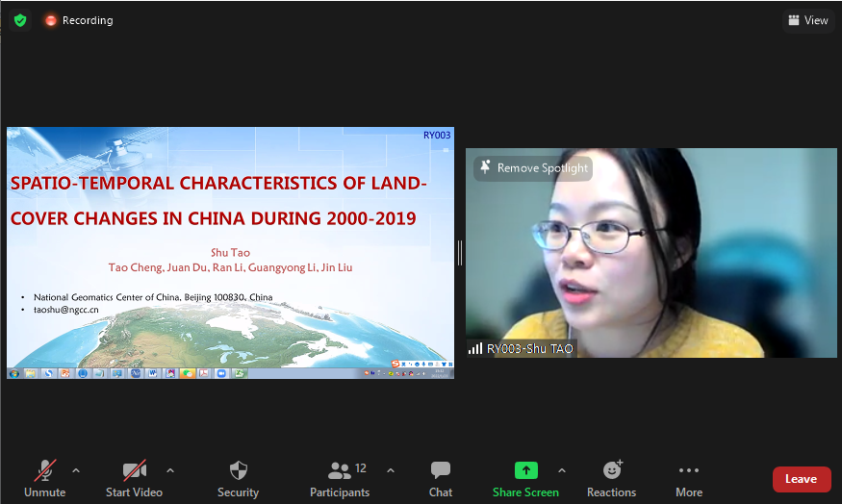Expand audio options arrow beside Unmute
This screenshot has width=842, height=504.
(x=76, y=470)
